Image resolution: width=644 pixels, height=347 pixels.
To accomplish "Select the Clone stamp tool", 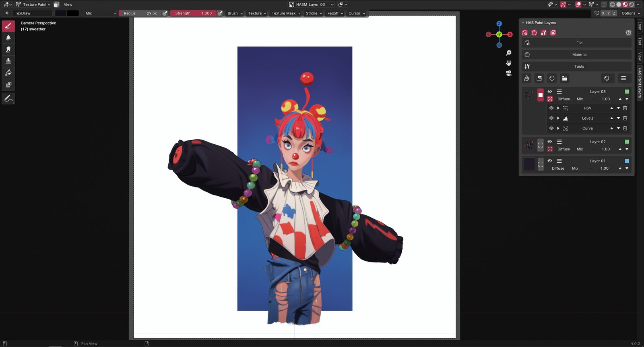I will (8, 61).
